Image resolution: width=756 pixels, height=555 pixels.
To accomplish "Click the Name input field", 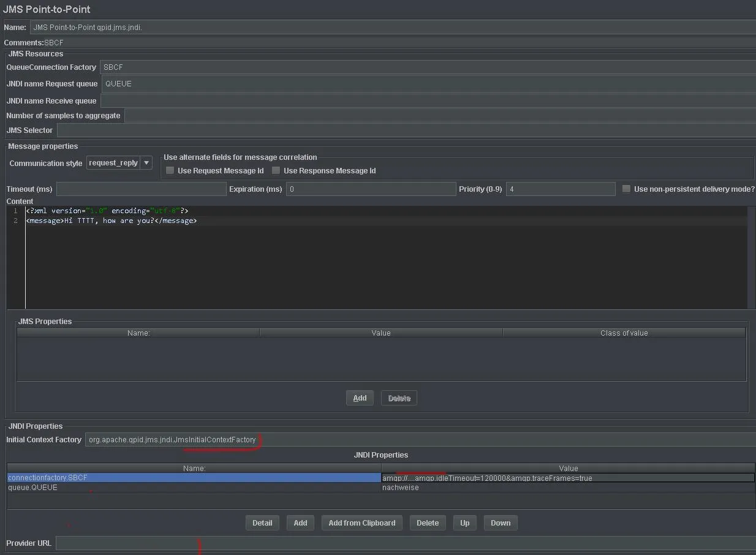I will (393, 28).
